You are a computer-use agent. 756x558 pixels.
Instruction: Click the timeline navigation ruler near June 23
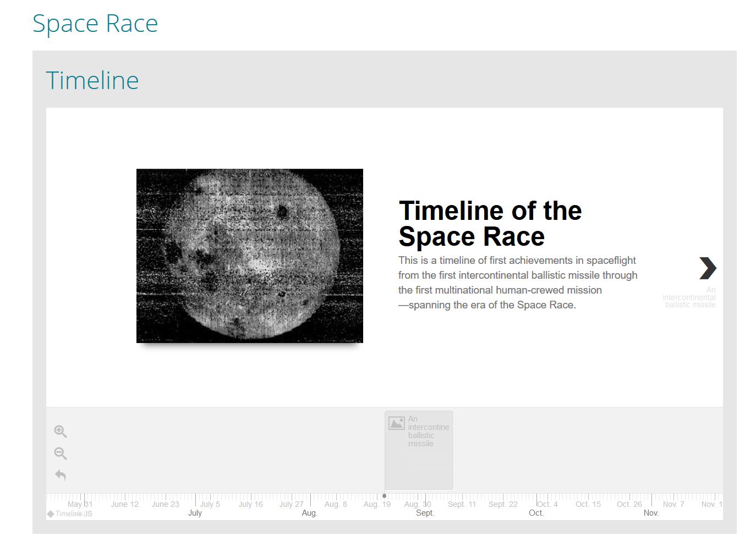(165, 504)
